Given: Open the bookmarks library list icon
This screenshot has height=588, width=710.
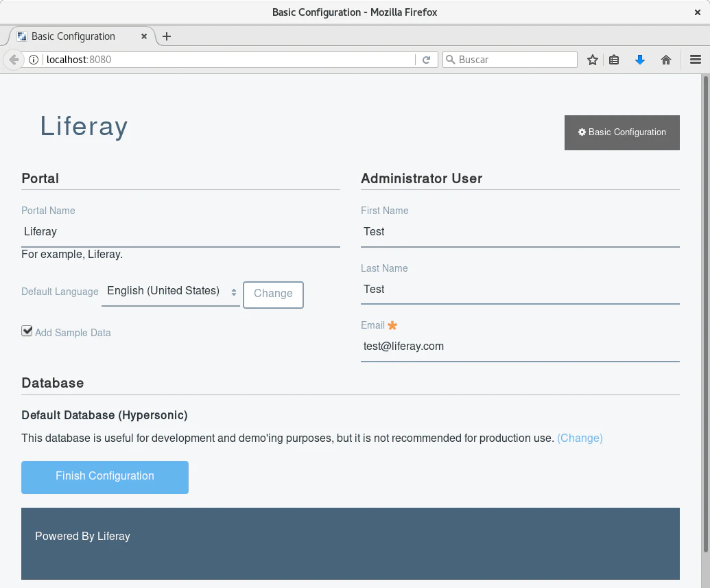Looking at the screenshot, I should click(x=614, y=60).
